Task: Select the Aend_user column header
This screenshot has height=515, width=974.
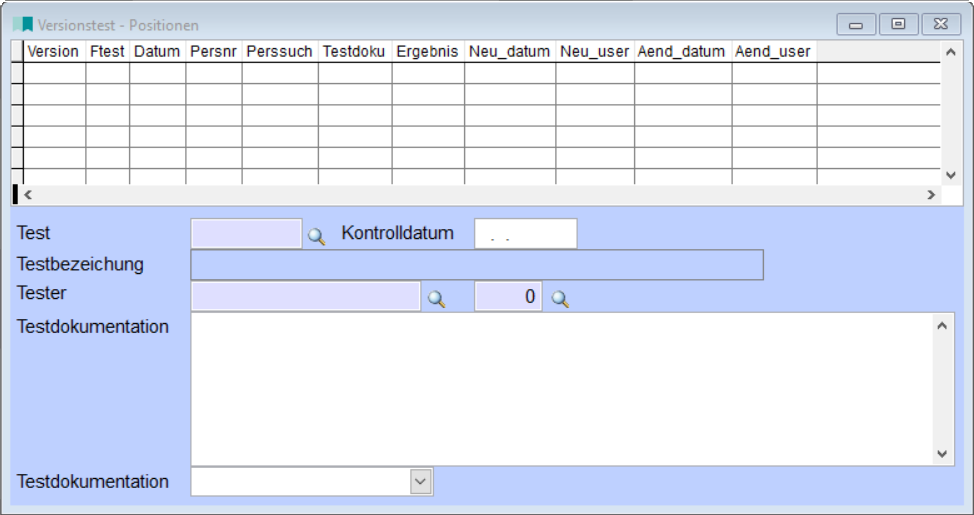Action: (x=773, y=52)
